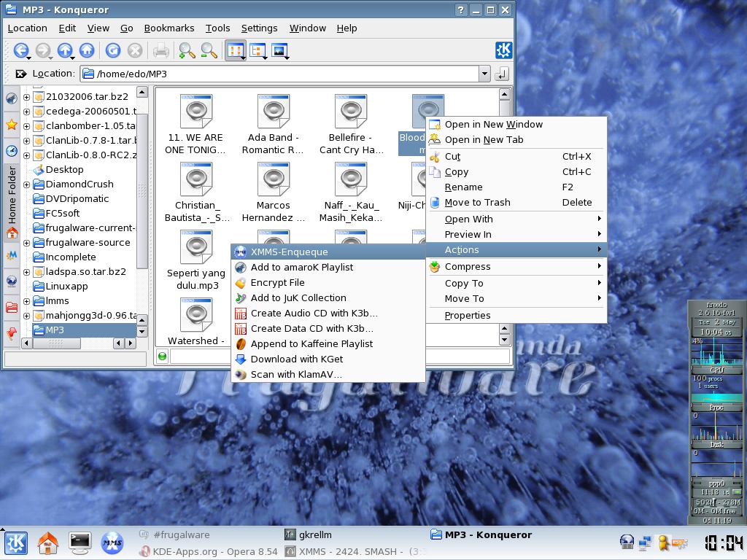This screenshot has width=747, height=560.
Task: Switch to KDE-Apps.org Opera taskbar entry
Action: click(209, 551)
